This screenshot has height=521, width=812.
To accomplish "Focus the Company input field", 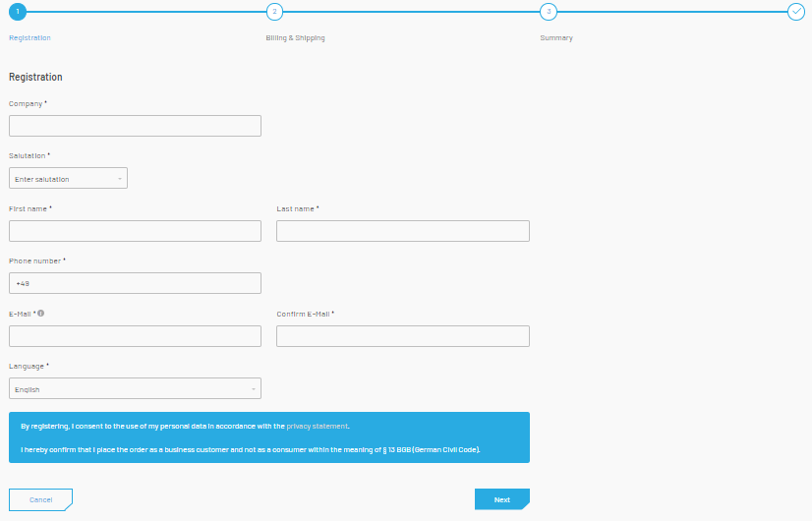I will 135,126.
